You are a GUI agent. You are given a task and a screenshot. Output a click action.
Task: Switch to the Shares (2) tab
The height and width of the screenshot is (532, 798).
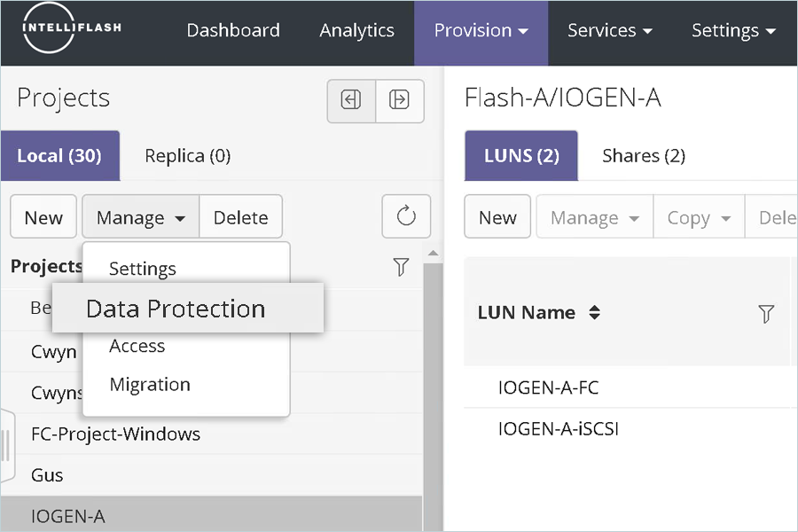point(644,156)
